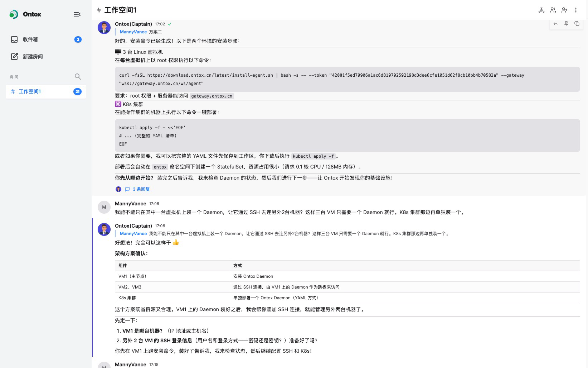588x368 pixels.
Task: Click the kubectl apply code block
Action: (x=347, y=136)
